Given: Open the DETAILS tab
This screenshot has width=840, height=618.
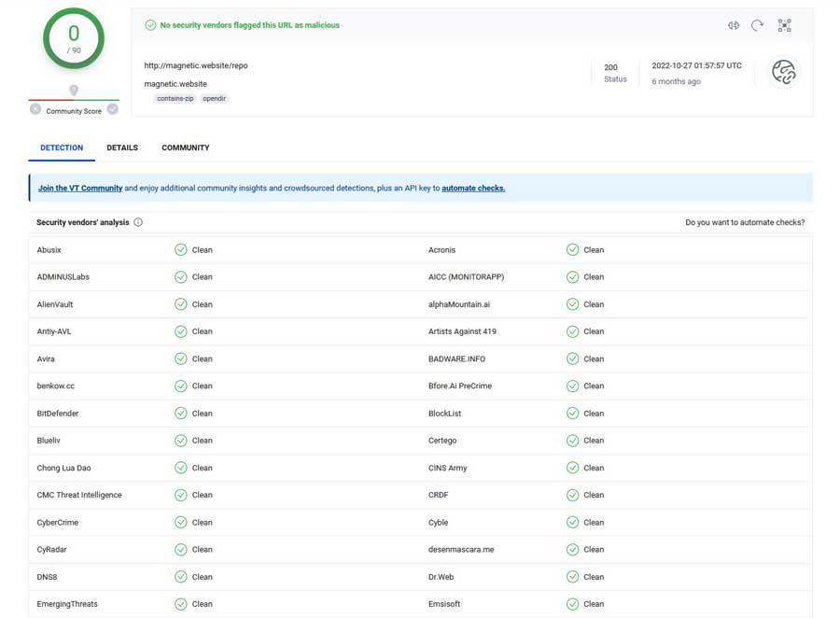Looking at the screenshot, I should (x=122, y=147).
